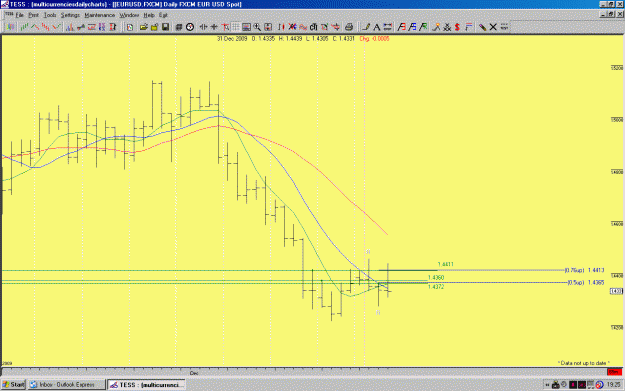
Task: Open the Settings menu
Action: coord(70,15)
